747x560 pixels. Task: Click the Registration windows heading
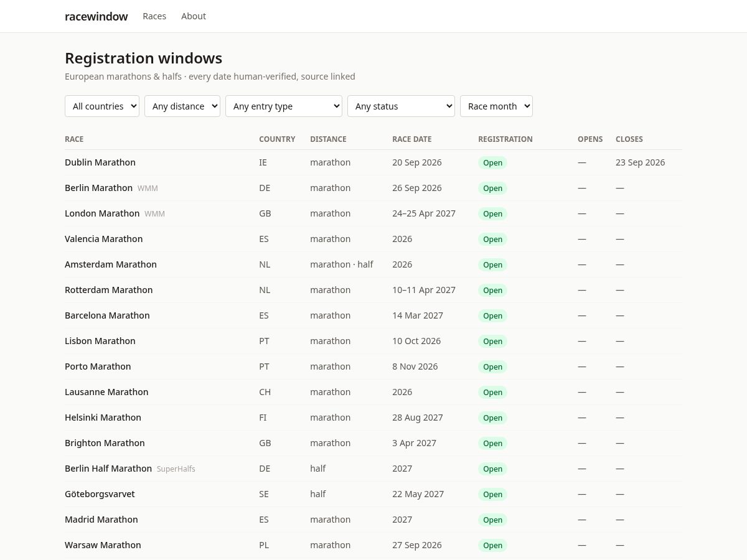click(x=143, y=58)
